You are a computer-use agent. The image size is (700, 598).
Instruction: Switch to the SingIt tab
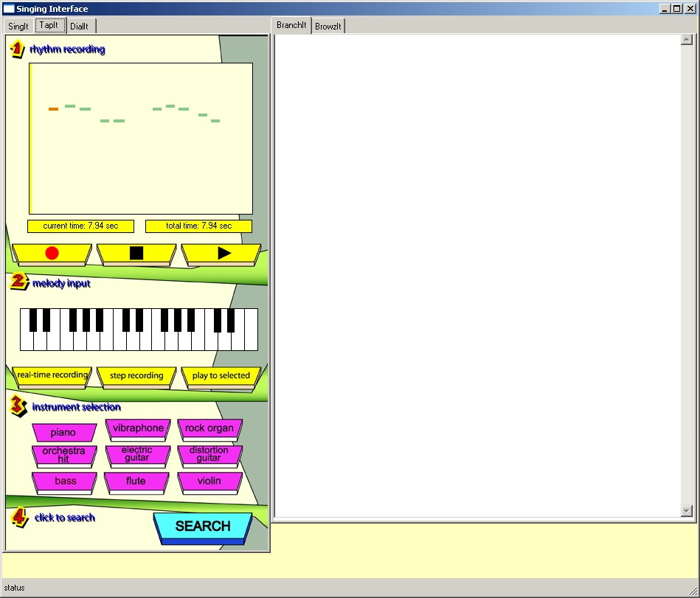coord(18,26)
